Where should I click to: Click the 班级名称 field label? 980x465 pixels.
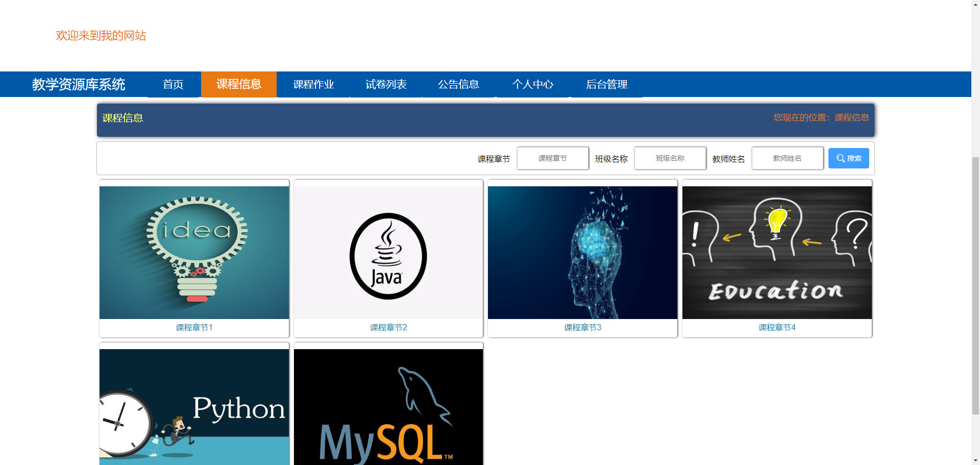click(x=611, y=159)
